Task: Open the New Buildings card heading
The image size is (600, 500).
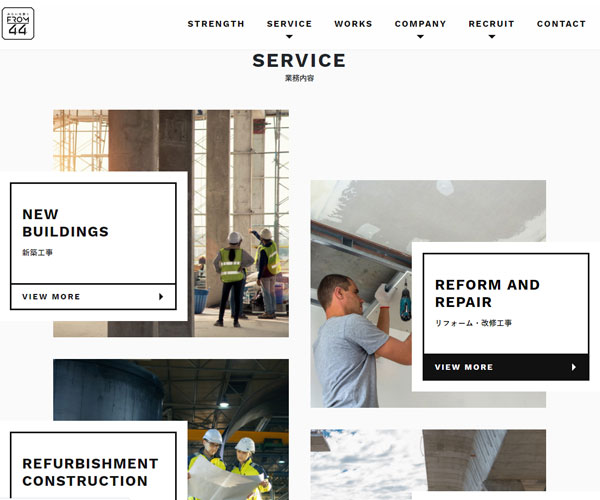Action: point(65,223)
